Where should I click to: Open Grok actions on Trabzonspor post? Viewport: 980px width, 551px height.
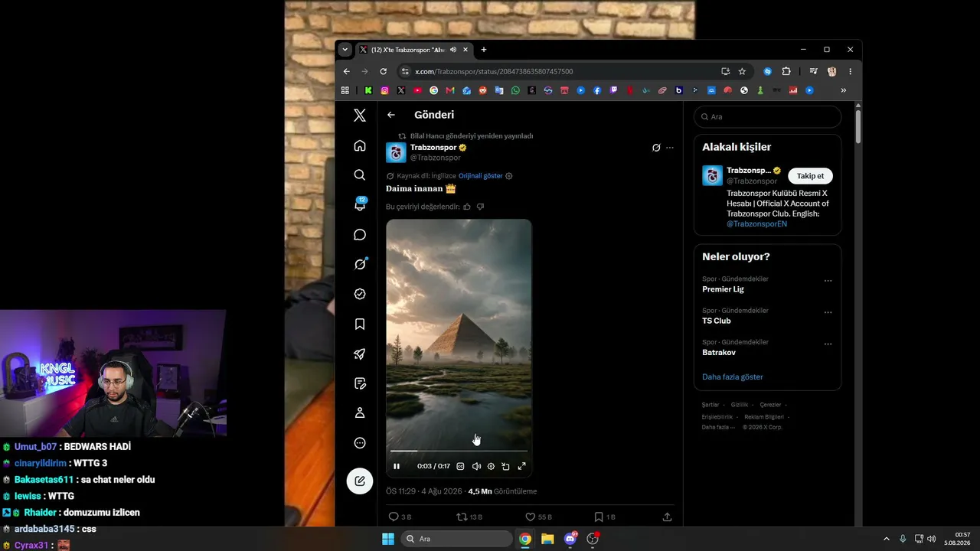pyautogui.click(x=656, y=148)
